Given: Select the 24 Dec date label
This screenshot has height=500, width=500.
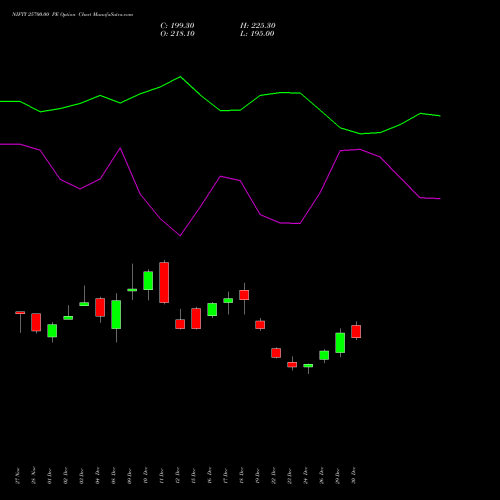Looking at the screenshot, I should coord(306,476).
